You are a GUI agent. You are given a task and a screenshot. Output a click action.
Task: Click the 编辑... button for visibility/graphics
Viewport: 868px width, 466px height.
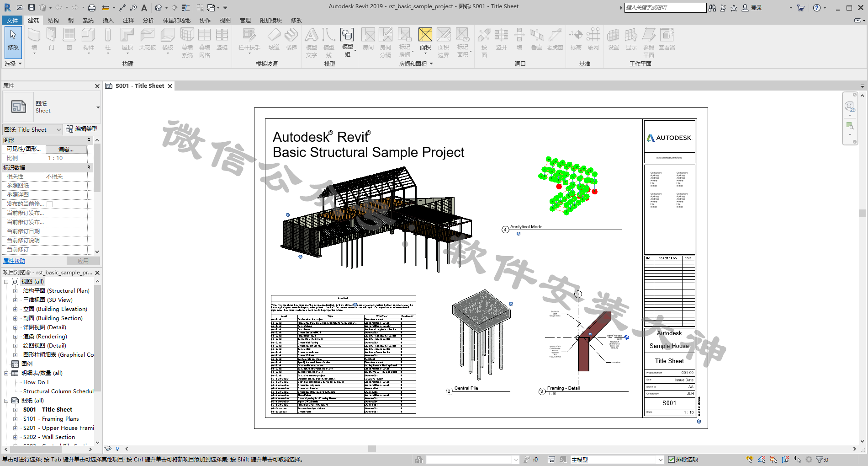click(66, 149)
